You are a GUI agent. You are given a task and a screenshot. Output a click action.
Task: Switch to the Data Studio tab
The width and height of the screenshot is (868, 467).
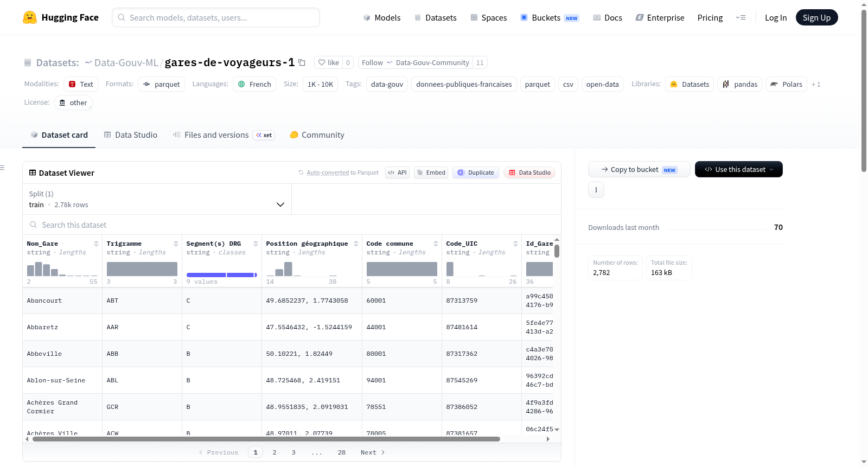pos(130,135)
